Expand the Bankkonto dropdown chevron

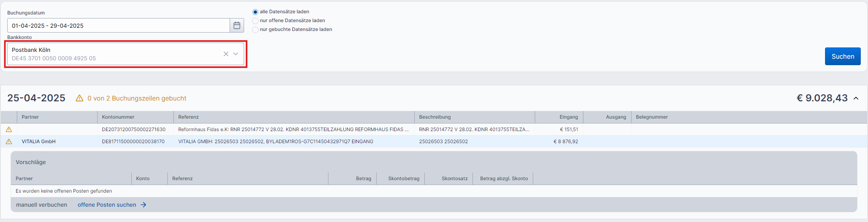[236, 54]
